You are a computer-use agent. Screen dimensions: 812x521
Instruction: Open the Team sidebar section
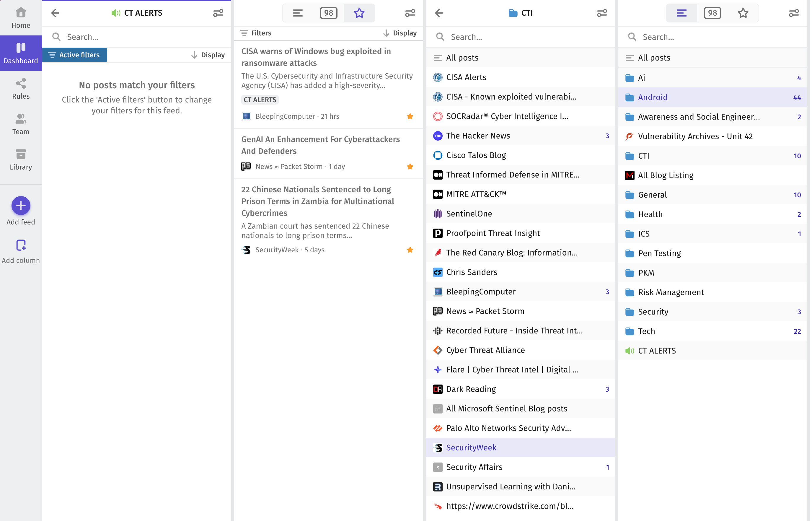(21, 124)
